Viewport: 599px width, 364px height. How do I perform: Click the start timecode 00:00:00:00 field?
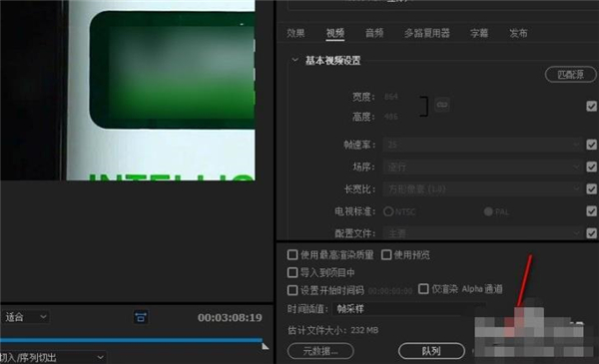pos(390,291)
